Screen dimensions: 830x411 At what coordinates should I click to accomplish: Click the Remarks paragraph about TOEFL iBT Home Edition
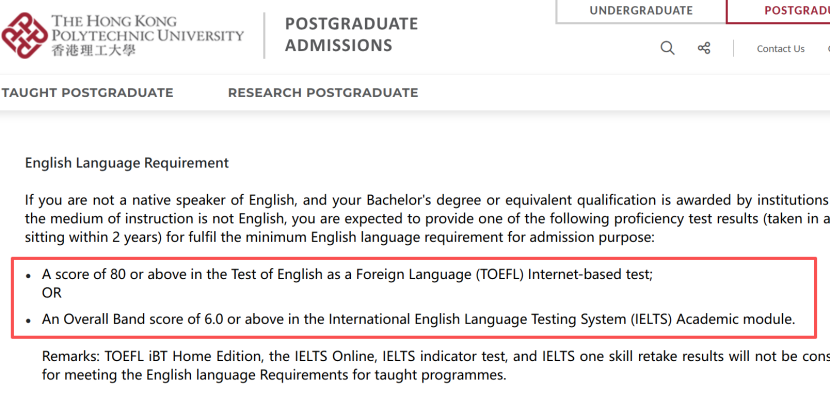coord(436,365)
